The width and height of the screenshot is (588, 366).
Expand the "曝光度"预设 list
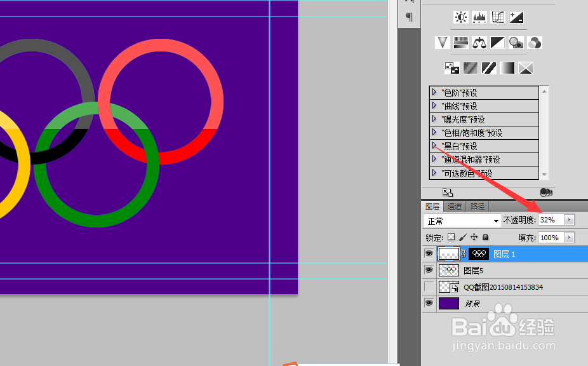434,119
